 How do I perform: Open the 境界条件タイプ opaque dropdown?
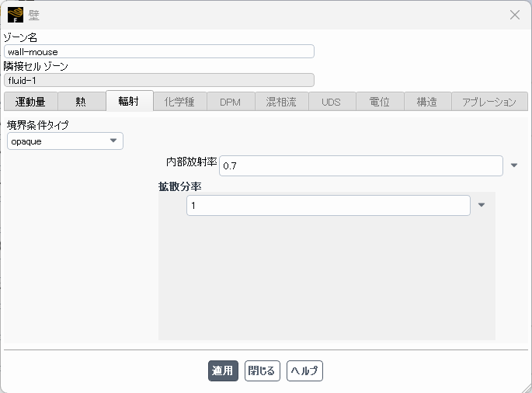[65, 141]
